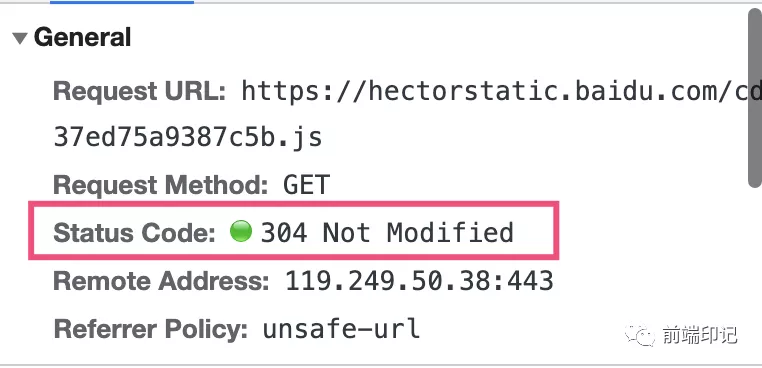Screen dimensions: 762x368
Task: Click the green status indicator dot
Action: pos(241,230)
